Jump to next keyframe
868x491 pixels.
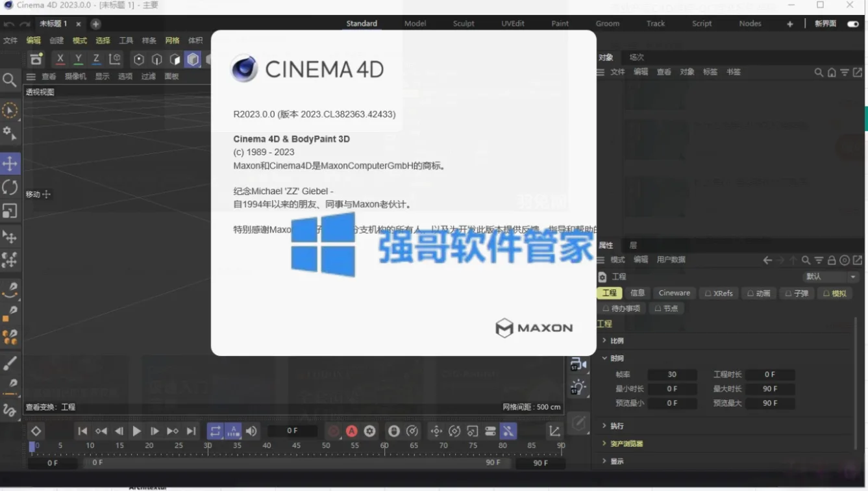point(173,431)
